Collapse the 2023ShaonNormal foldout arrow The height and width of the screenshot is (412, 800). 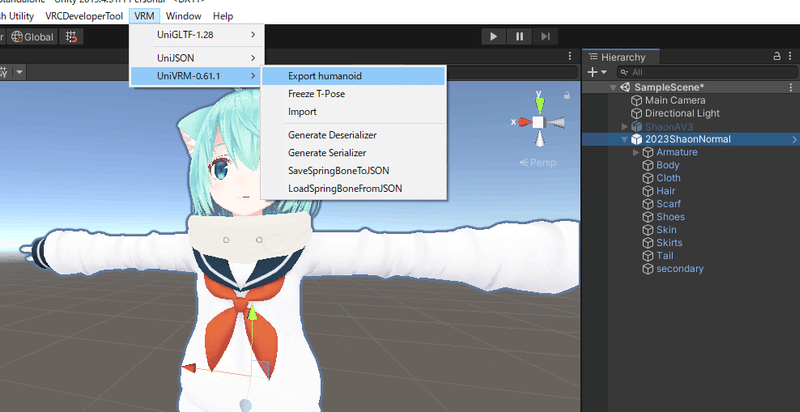click(624, 139)
